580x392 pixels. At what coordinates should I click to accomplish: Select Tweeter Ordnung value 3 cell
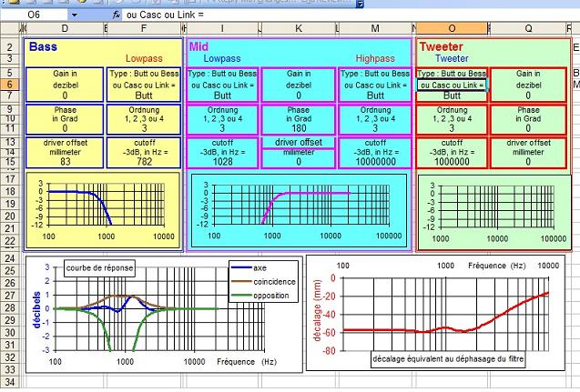click(452, 128)
